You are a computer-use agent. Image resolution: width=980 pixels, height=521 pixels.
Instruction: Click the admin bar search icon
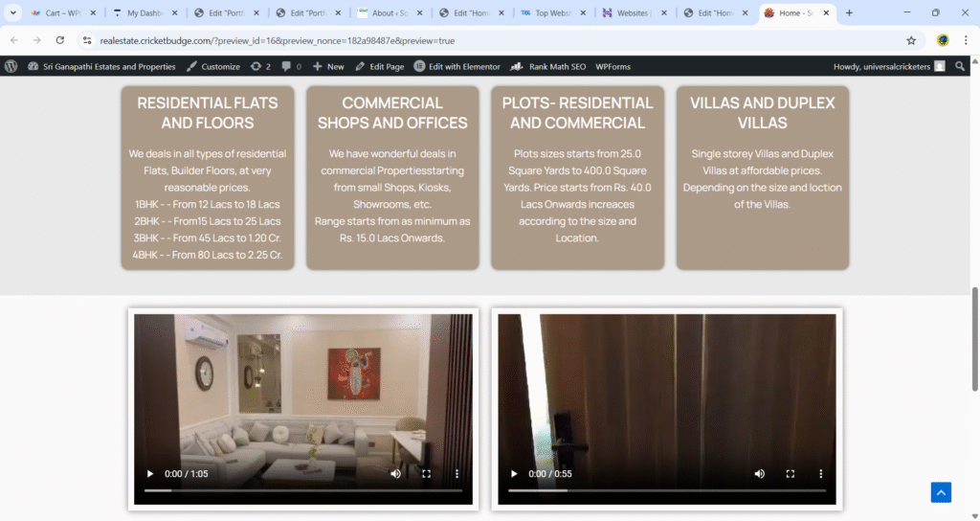pos(960,67)
